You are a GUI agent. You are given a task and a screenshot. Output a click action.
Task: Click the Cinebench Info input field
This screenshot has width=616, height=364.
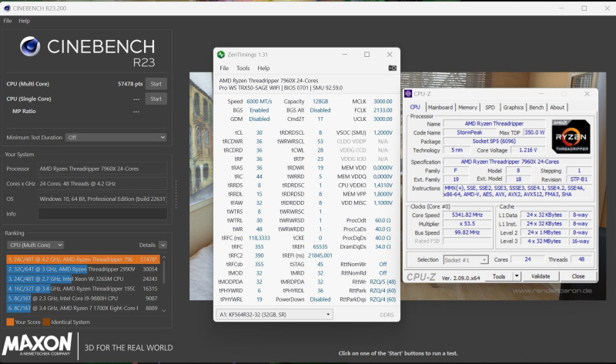tap(102, 214)
